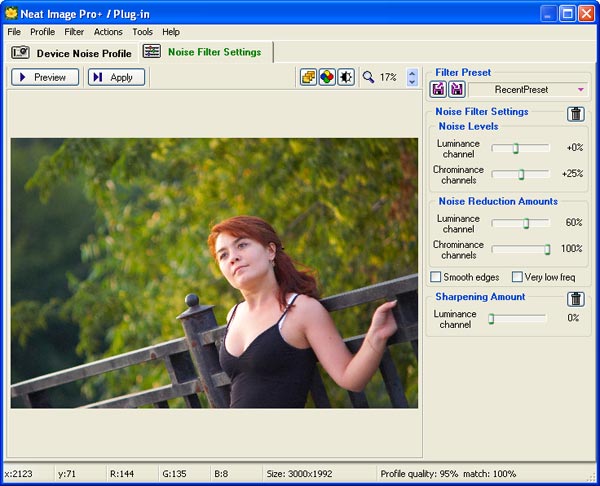Reset Sharpening Amount with trash icon

tap(576, 299)
